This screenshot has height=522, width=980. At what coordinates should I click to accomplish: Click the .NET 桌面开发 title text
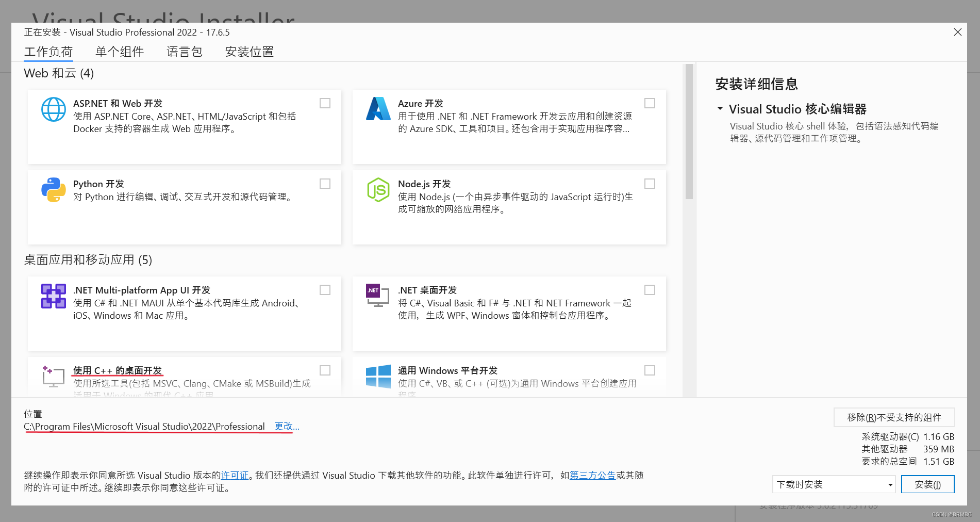point(427,290)
